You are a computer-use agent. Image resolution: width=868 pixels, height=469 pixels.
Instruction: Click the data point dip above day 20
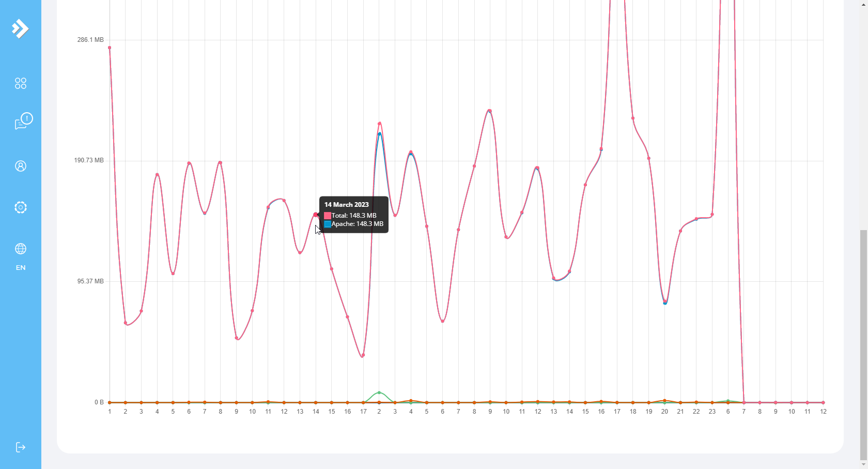point(665,301)
